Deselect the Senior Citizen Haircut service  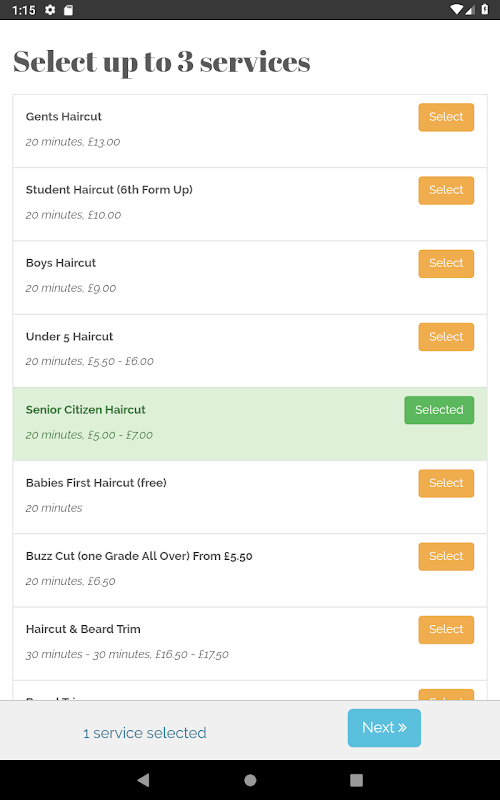point(439,410)
